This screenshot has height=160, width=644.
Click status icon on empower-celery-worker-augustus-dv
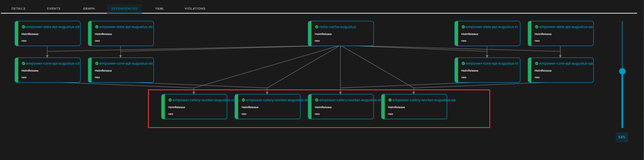point(244,100)
